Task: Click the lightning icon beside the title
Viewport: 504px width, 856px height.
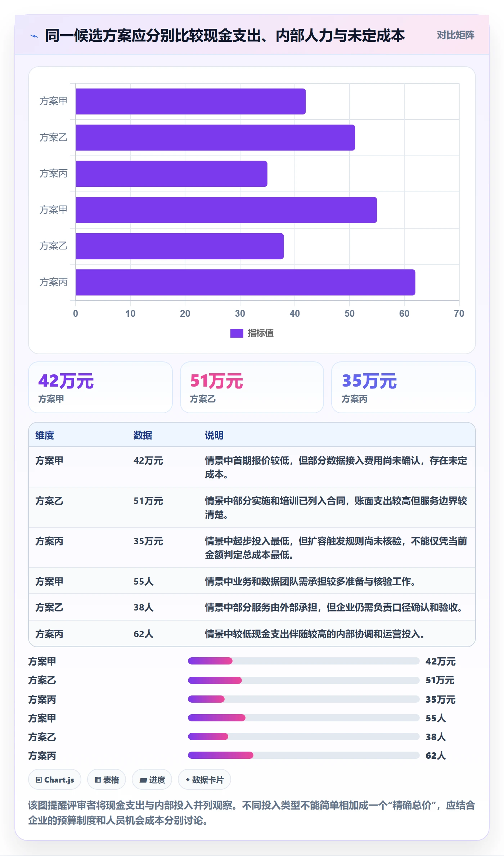Action: (34, 36)
